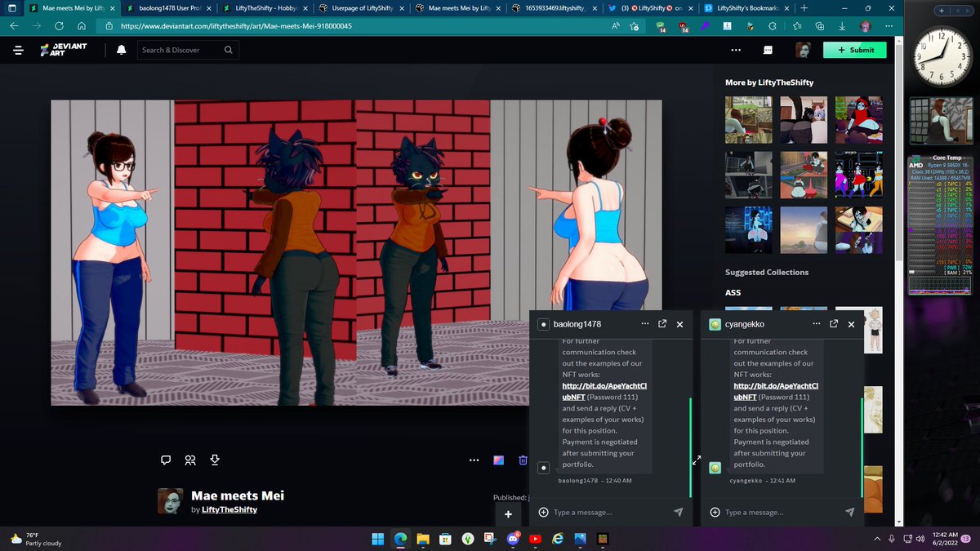Open the Windows Start button
Screen dimensions: 980x551
[378, 539]
